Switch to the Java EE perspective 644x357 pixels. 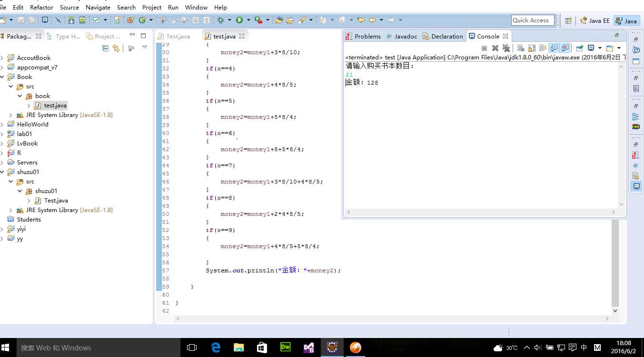coord(594,20)
